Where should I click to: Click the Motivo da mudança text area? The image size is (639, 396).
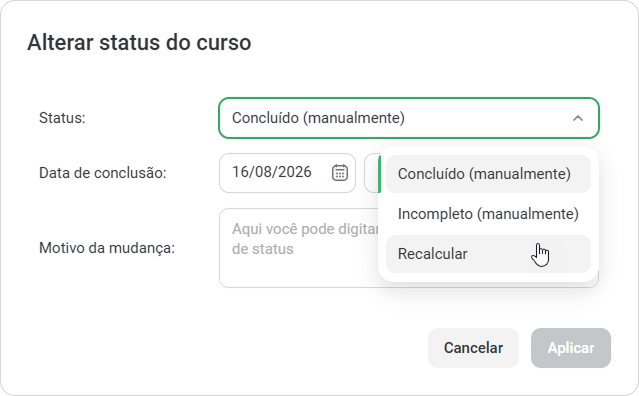tap(300, 248)
